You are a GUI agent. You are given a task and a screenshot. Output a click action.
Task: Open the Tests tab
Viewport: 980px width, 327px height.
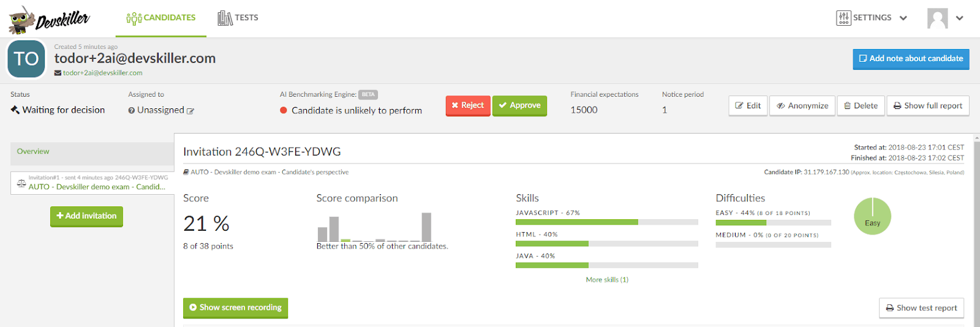(238, 18)
